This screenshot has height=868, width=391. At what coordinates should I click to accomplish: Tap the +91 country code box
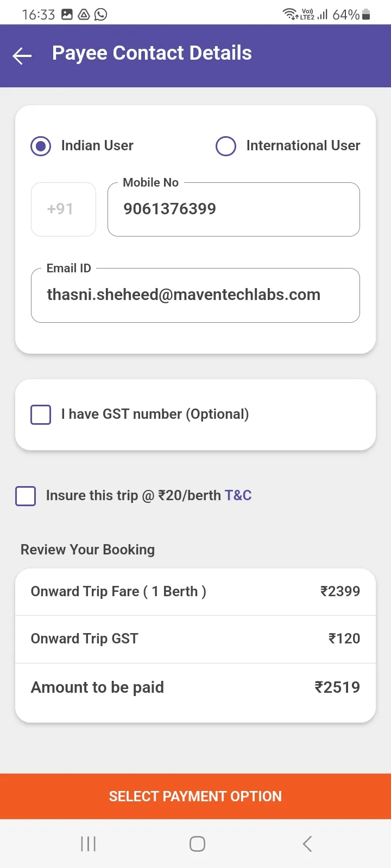pos(64,209)
